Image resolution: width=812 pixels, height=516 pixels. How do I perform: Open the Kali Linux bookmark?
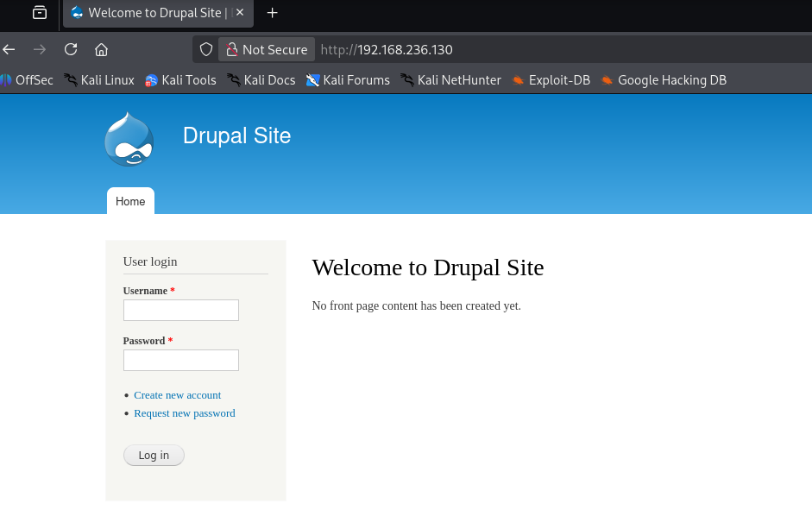[x=99, y=80]
